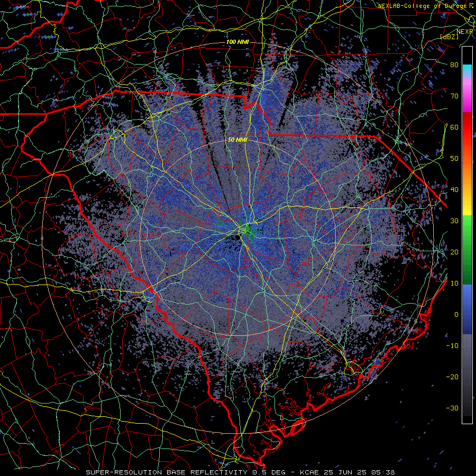The height and width of the screenshot is (476, 476).
Task: Click the cyan 80 dBZ top of color bar
Action: (x=467, y=69)
